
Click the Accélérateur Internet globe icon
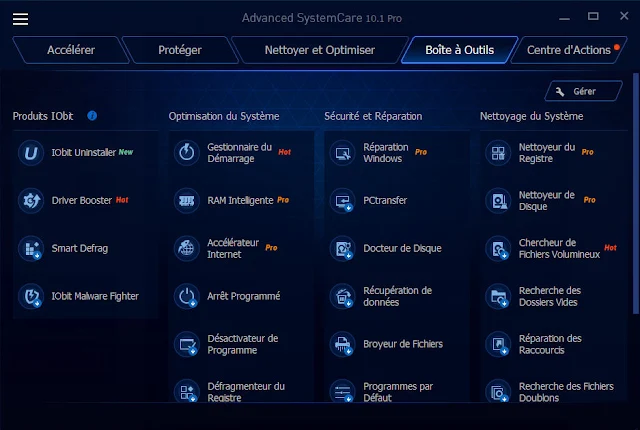pos(187,248)
